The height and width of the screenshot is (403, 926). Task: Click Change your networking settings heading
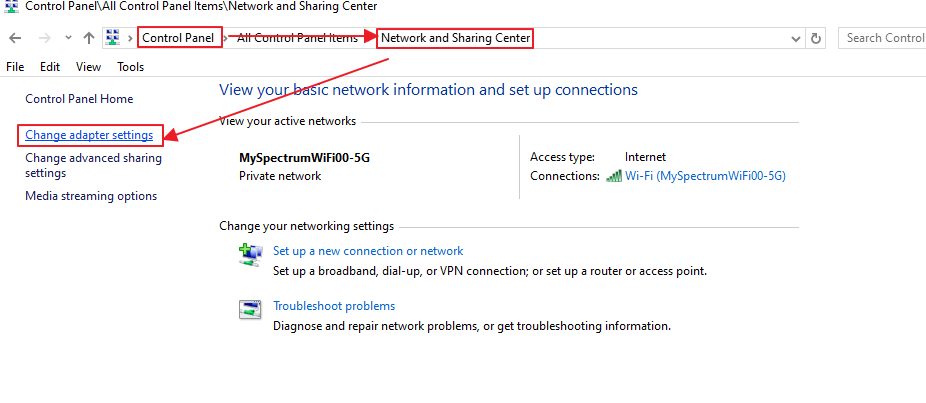tap(307, 226)
